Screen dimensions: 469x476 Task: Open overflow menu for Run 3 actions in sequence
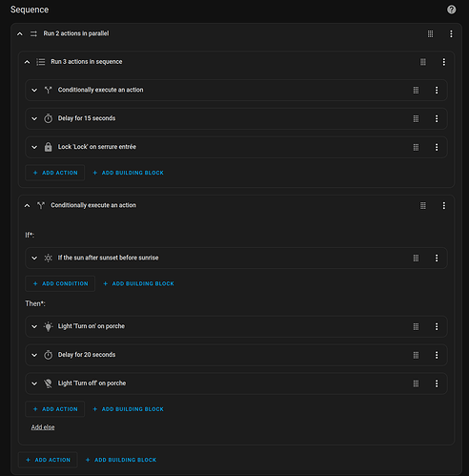(x=443, y=62)
